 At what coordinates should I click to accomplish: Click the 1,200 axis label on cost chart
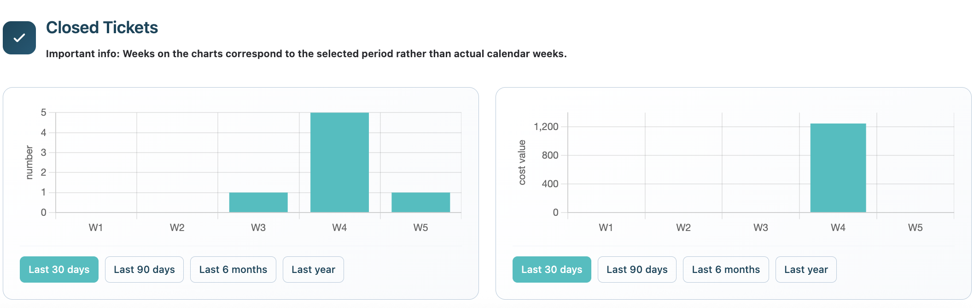pyautogui.click(x=546, y=127)
